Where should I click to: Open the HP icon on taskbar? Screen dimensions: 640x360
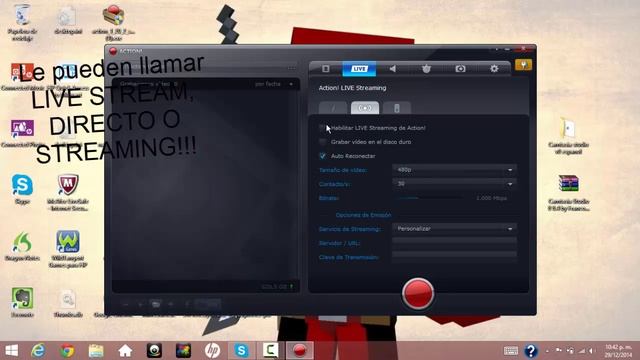pos(212,351)
